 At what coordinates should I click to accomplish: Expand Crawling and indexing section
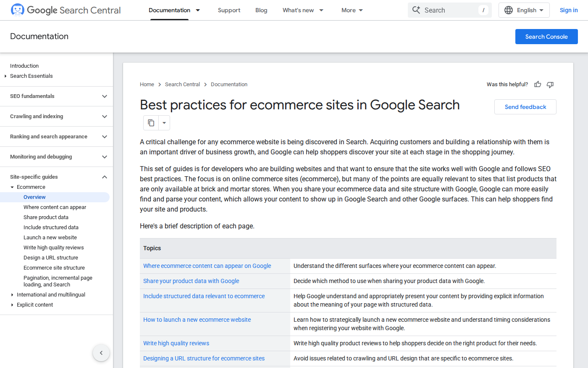[105, 116]
